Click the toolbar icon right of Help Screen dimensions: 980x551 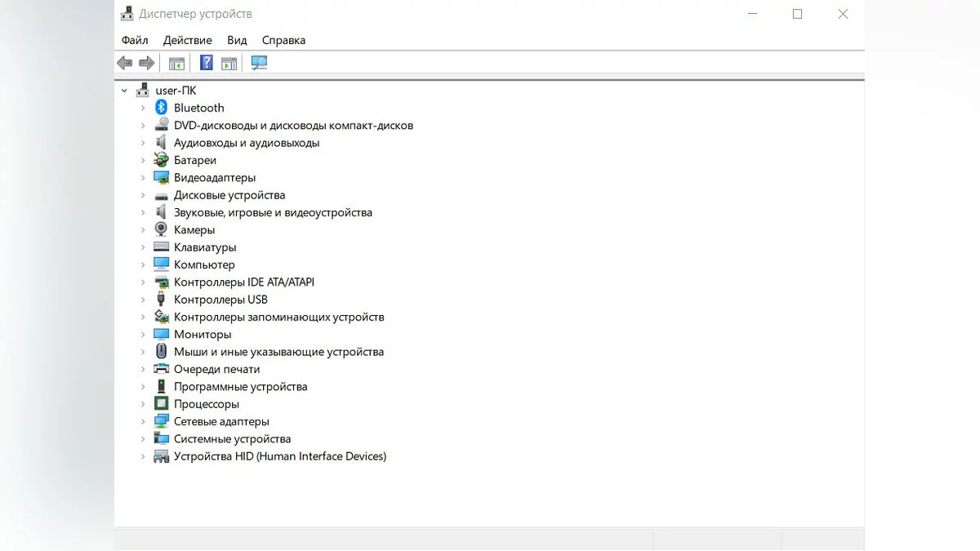coord(229,63)
